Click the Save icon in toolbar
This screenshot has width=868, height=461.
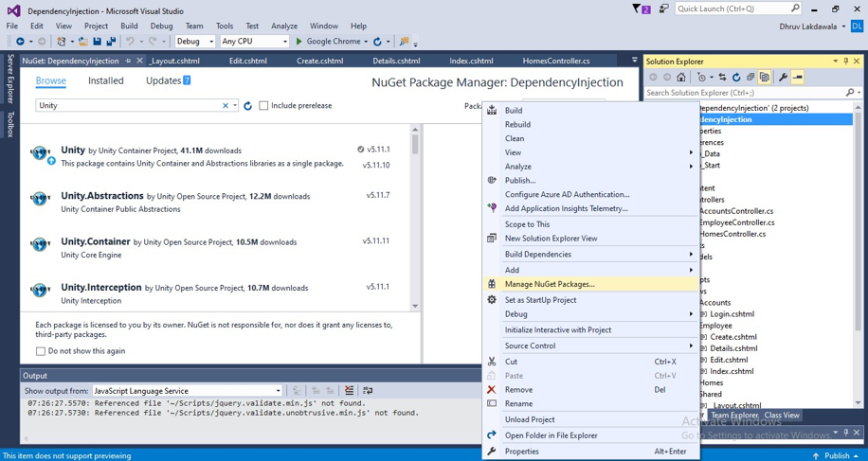[x=98, y=42]
